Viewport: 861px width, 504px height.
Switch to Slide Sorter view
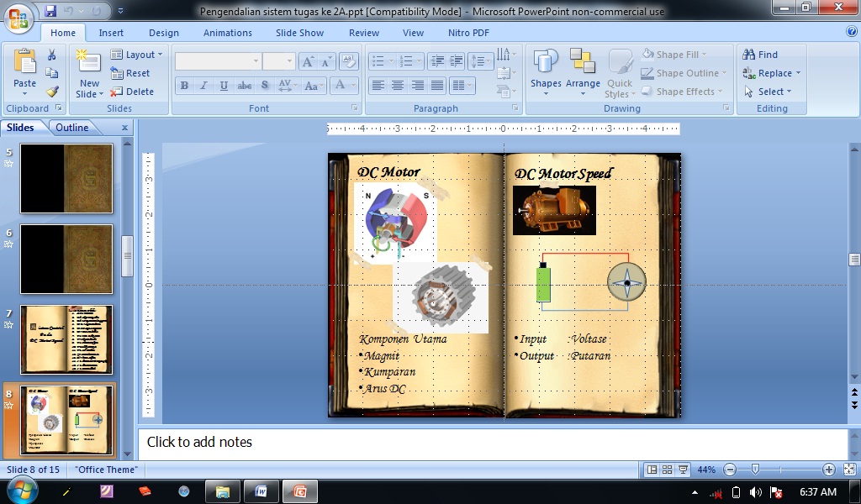click(667, 470)
